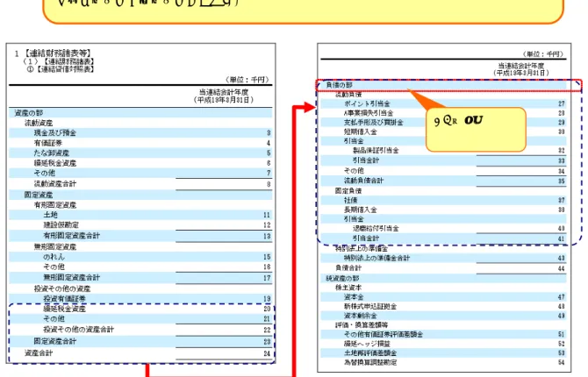The image size is (588, 377).
Task: Click the 長期借入金 row label
Action: click(x=361, y=210)
